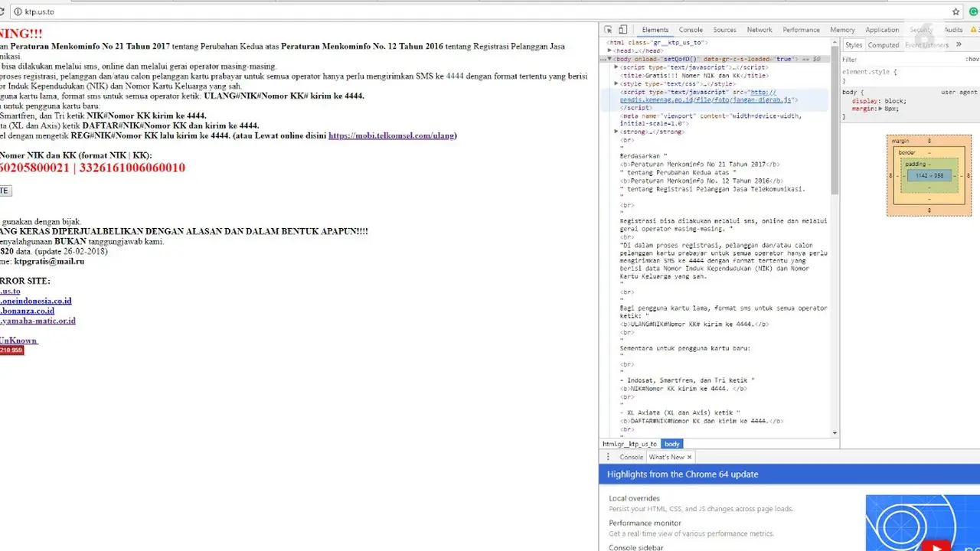Open the Sources panel tab

[724, 30]
